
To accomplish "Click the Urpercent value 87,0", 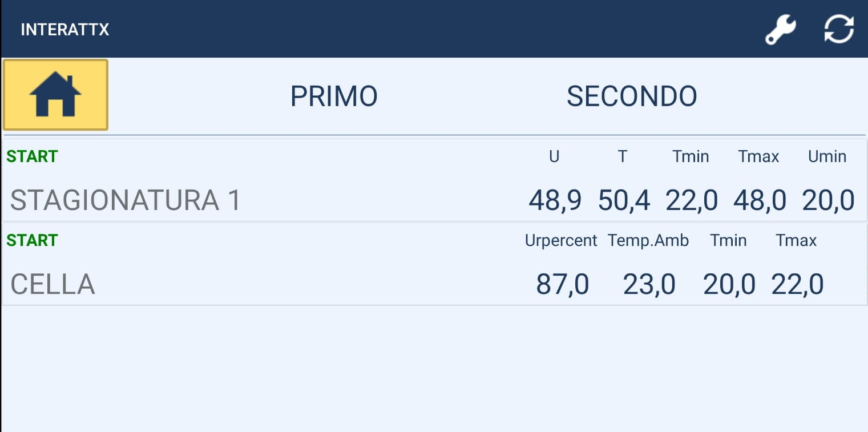I will point(562,284).
